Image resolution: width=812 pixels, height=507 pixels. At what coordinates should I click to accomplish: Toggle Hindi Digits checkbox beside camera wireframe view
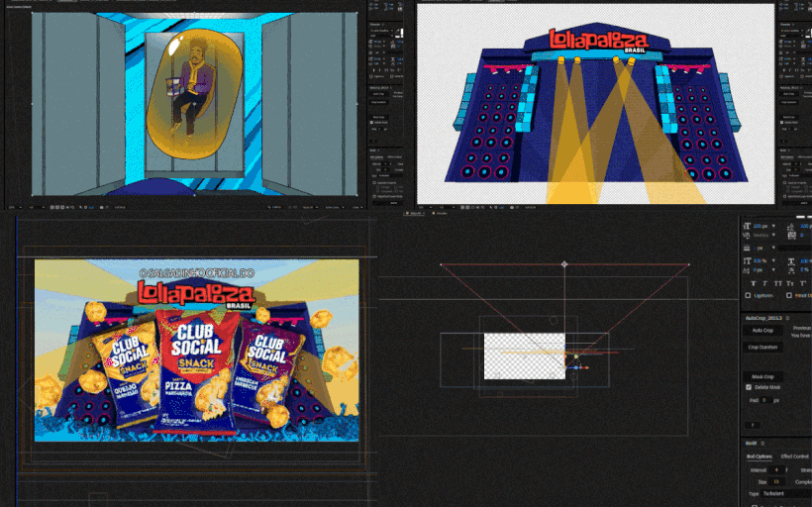pyautogui.click(x=788, y=295)
